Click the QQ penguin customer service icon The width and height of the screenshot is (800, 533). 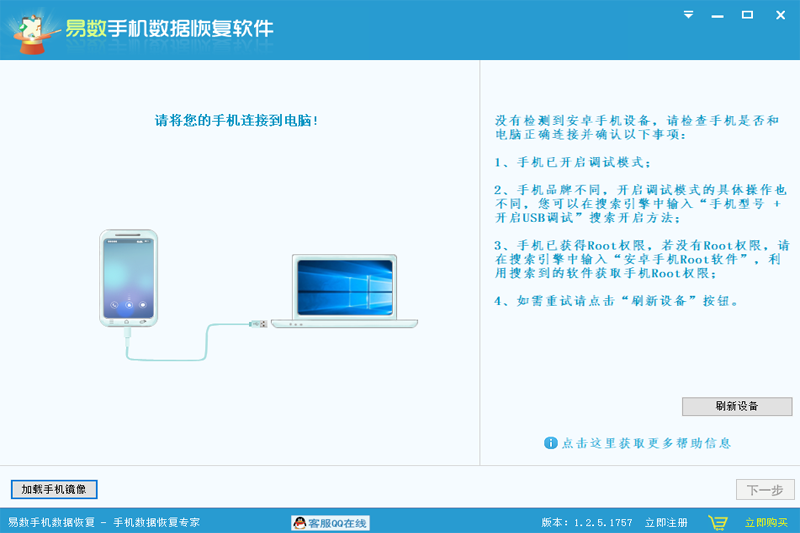[298, 522]
